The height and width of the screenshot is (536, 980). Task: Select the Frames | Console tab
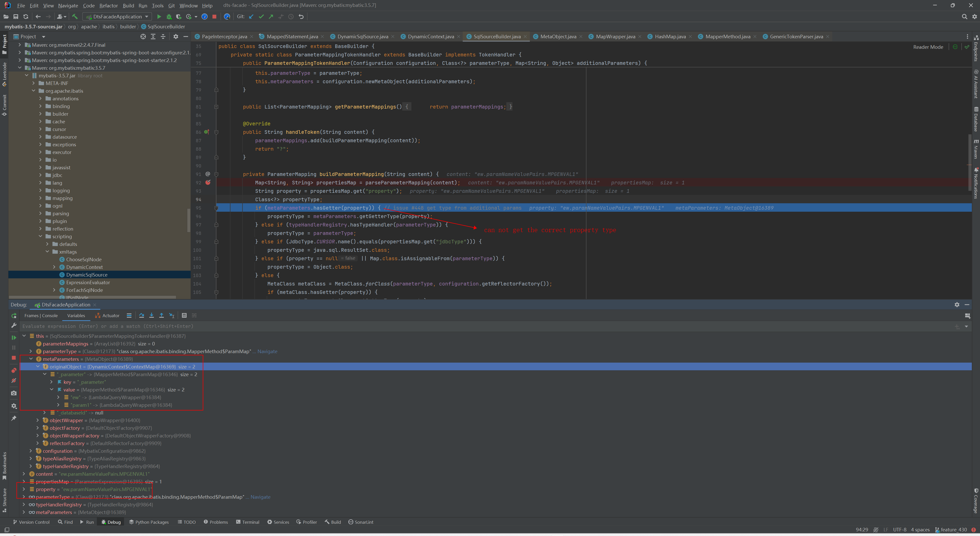click(x=41, y=316)
